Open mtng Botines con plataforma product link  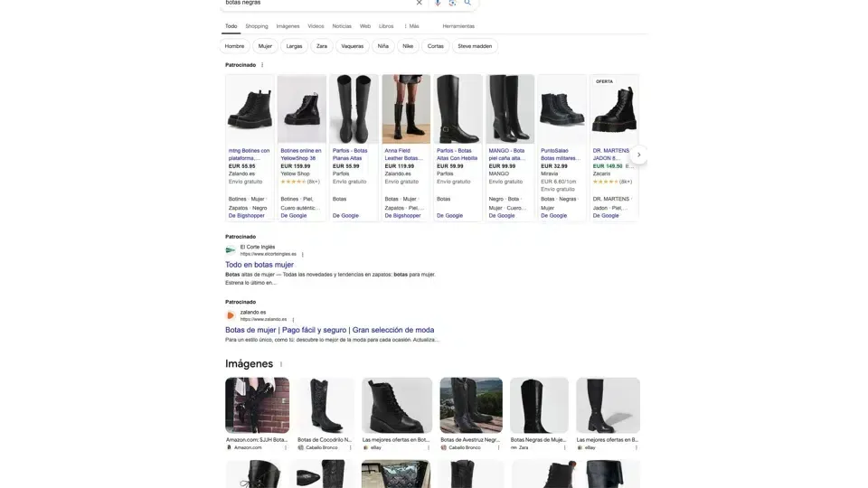[x=250, y=155]
